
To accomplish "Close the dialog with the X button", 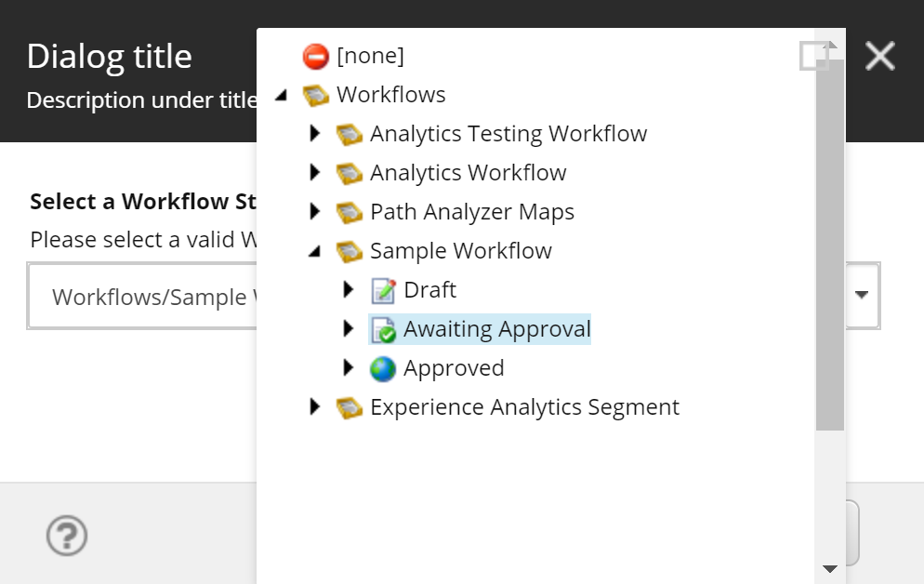I will coord(879,56).
